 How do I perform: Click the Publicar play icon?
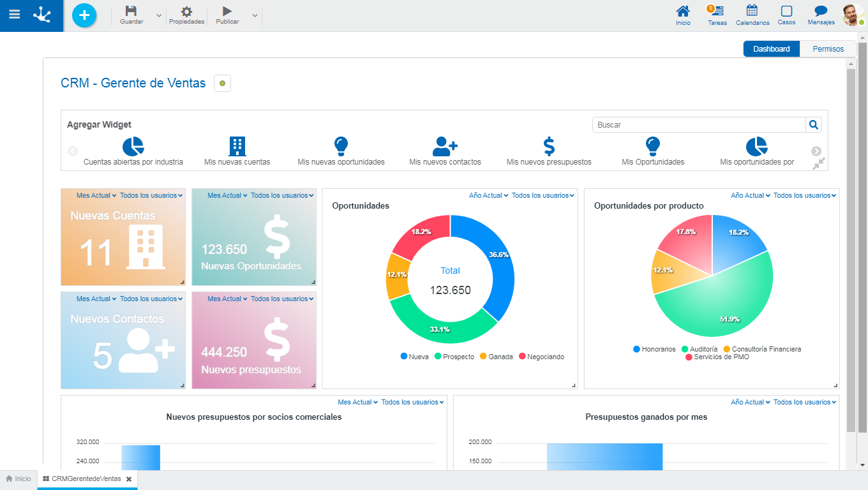click(x=227, y=11)
